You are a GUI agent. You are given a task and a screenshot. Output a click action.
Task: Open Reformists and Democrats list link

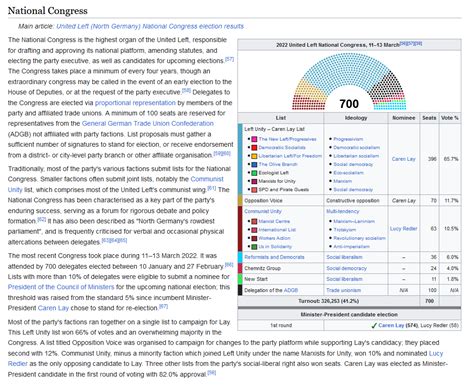(x=274, y=257)
